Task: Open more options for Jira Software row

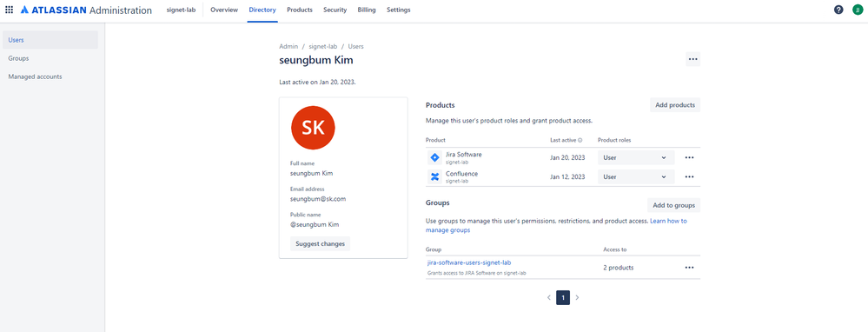Action: click(x=689, y=157)
